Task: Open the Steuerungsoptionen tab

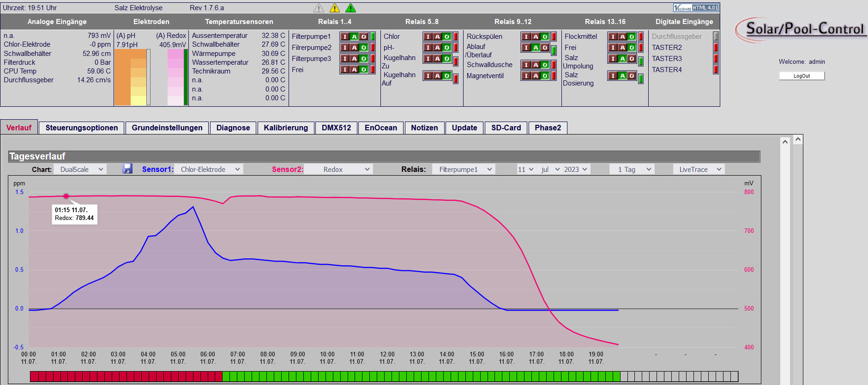Action: pyautogui.click(x=82, y=128)
